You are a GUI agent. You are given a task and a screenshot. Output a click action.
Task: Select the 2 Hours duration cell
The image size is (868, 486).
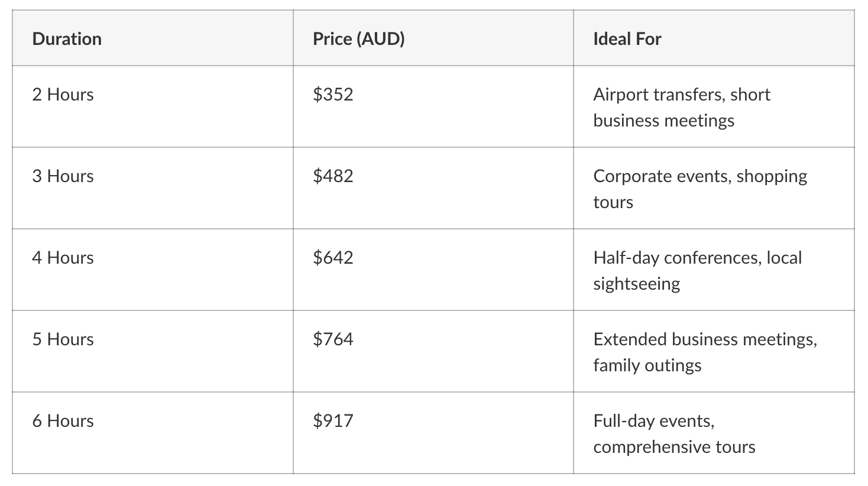153,106
